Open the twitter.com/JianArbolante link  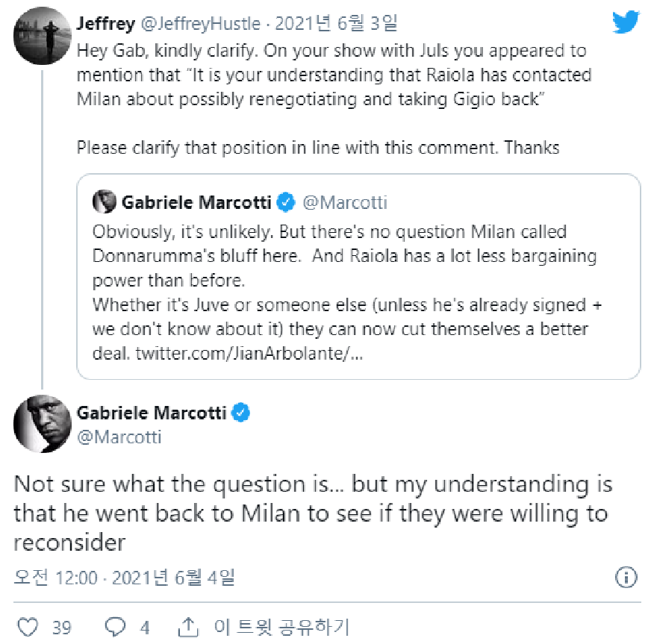(x=249, y=354)
